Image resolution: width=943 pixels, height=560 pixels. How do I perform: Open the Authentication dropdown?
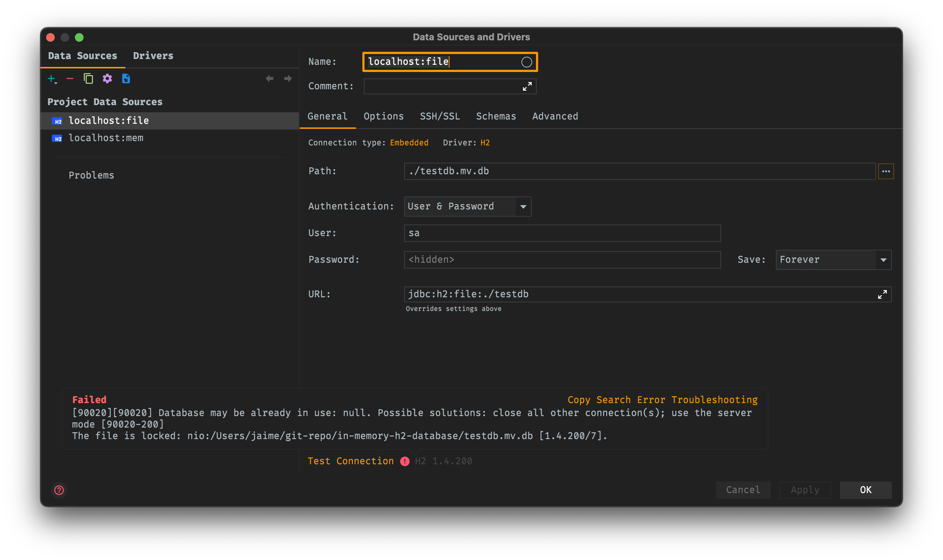(x=523, y=207)
